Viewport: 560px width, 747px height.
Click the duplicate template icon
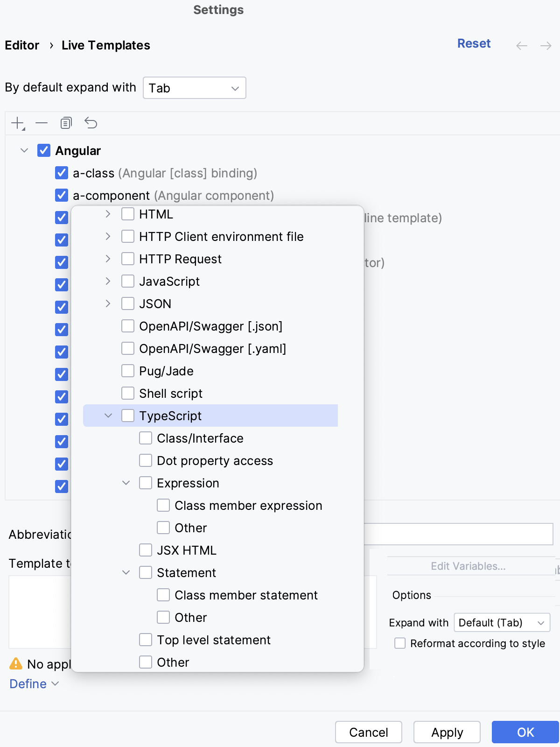pos(66,123)
